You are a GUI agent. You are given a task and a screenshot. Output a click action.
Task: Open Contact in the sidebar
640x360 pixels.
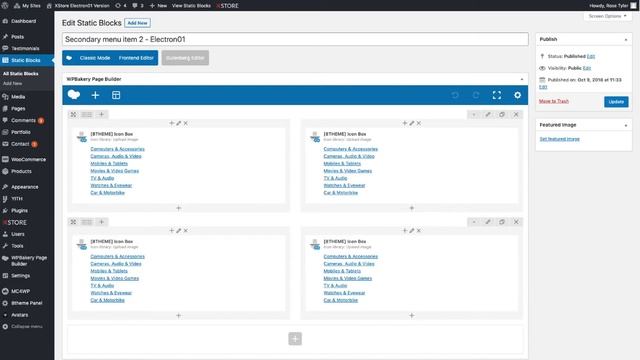[20, 144]
